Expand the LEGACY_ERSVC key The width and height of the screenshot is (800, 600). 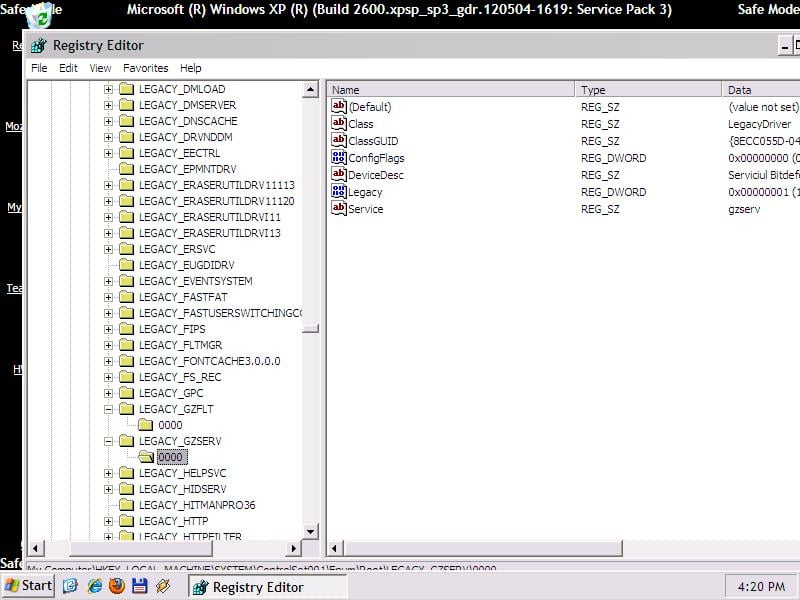click(x=108, y=249)
